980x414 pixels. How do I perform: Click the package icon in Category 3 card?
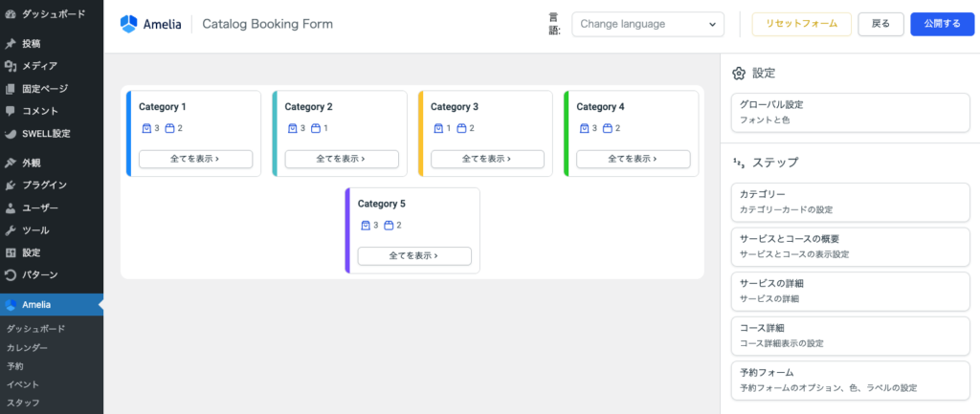pyautogui.click(x=461, y=128)
